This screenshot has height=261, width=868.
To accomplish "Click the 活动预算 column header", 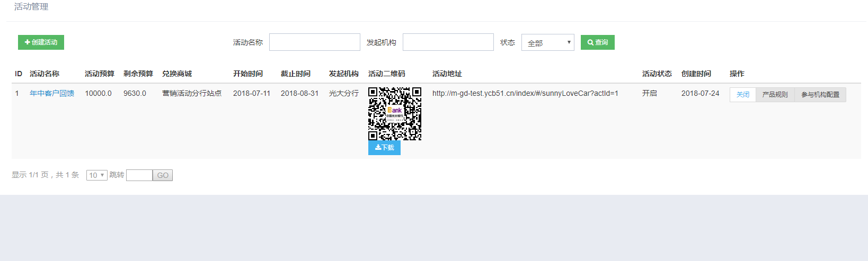I will point(100,74).
